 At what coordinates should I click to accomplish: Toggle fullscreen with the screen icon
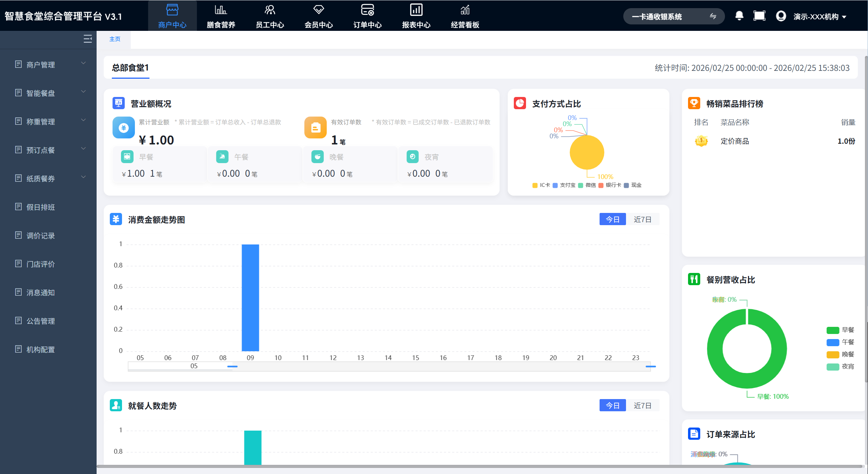click(x=759, y=16)
